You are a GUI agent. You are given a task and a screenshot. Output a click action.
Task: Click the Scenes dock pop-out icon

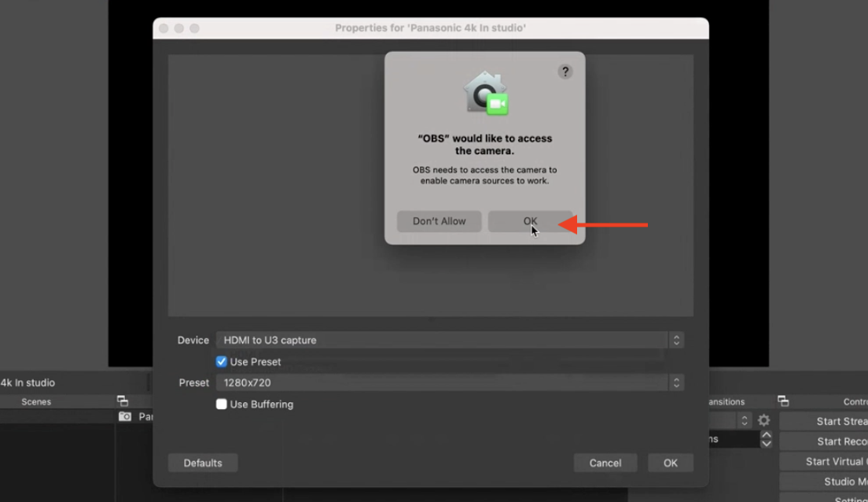coord(123,400)
